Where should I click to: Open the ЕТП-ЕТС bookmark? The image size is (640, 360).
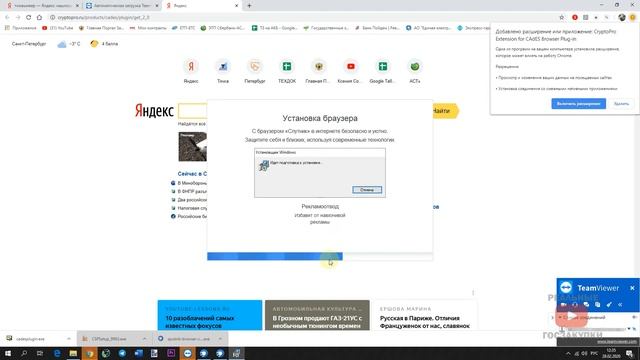[x=184, y=28]
